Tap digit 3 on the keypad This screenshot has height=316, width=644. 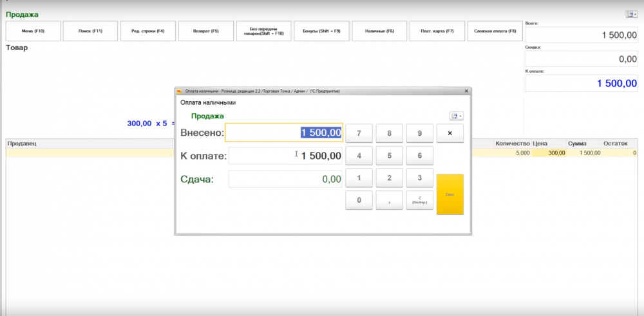point(420,178)
